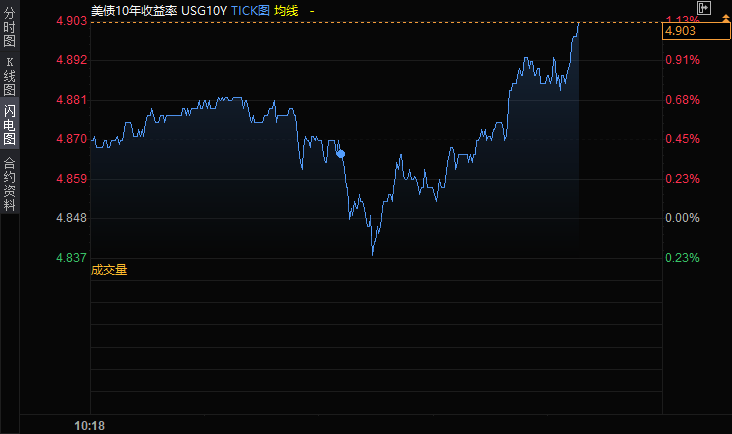
Task: Click the 4.848 left axis value
Action: [71, 218]
